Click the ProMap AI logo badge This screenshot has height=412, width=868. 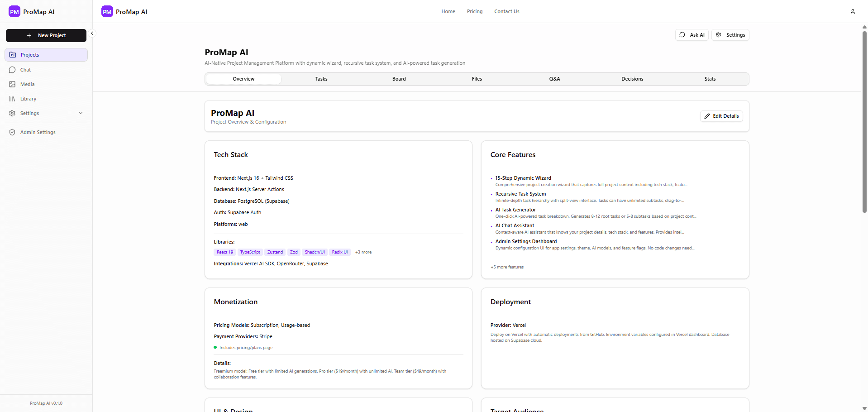click(x=107, y=11)
